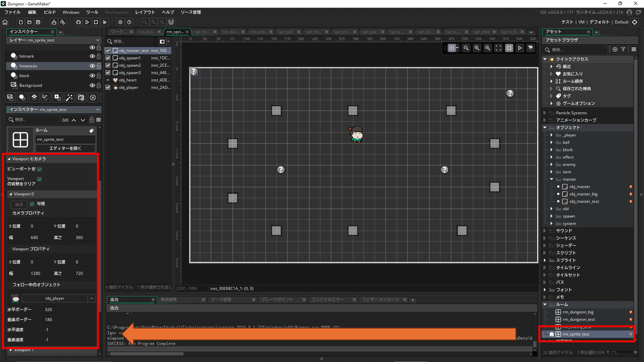Toggle the room grid icon in canvas toolbar
The image size is (644, 362).
tap(451, 48)
